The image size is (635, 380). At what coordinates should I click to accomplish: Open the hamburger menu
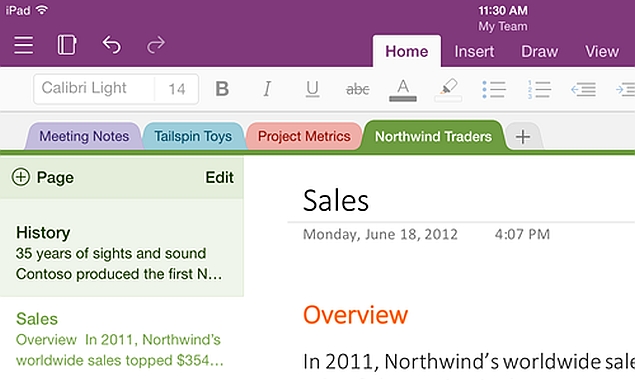[x=23, y=45]
